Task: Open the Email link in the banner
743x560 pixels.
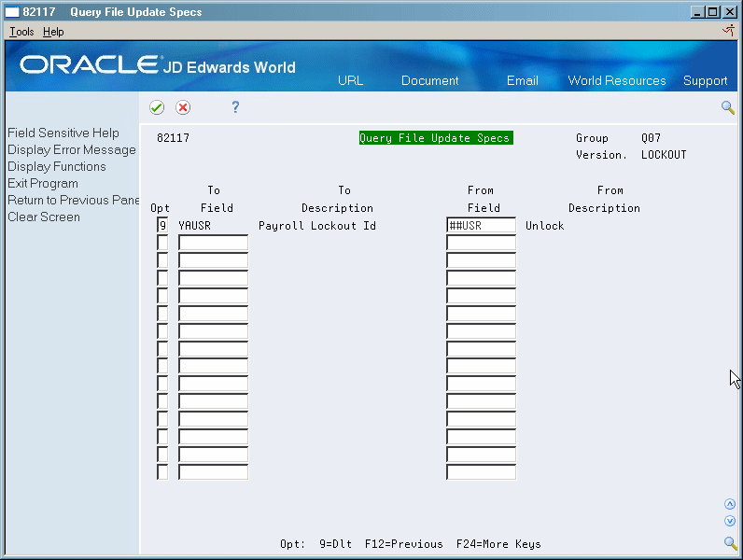Action: (x=522, y=80)
